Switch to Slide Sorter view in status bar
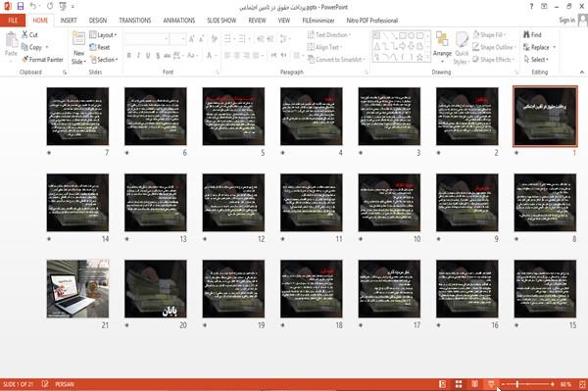Screen dimensions: 588x391 [x=459, y=384]
